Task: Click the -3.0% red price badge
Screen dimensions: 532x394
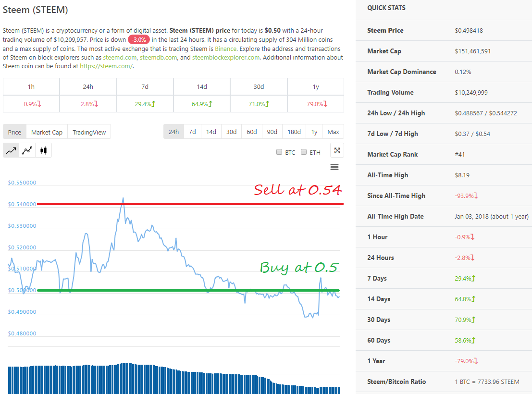Action: pos(139,39)
